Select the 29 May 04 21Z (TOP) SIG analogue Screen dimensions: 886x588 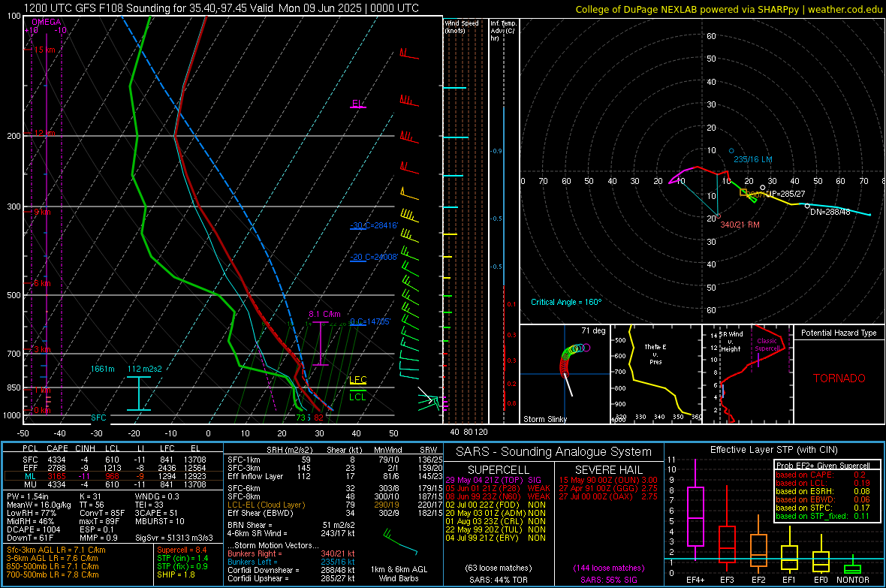click(493, 481)
